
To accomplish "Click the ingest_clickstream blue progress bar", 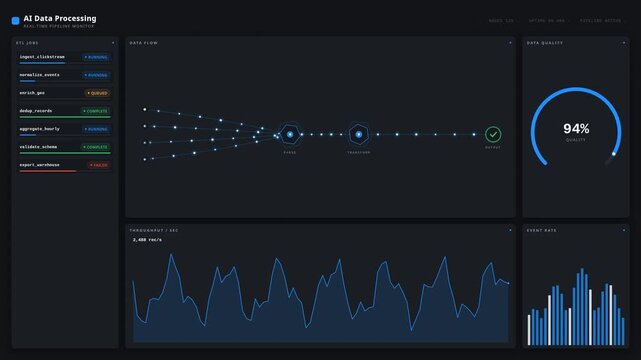I will [42, 63].
